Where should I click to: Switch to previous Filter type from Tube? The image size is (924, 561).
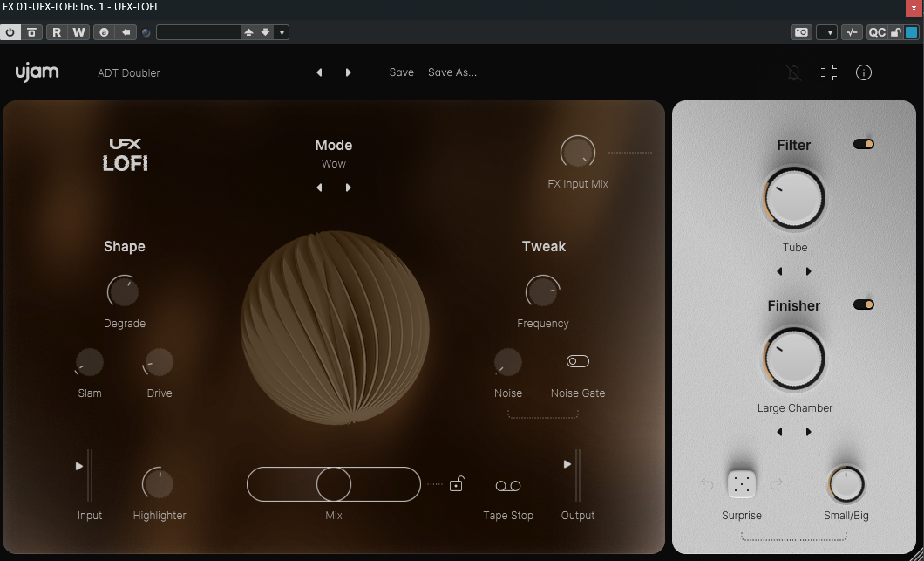pos(779,271)
